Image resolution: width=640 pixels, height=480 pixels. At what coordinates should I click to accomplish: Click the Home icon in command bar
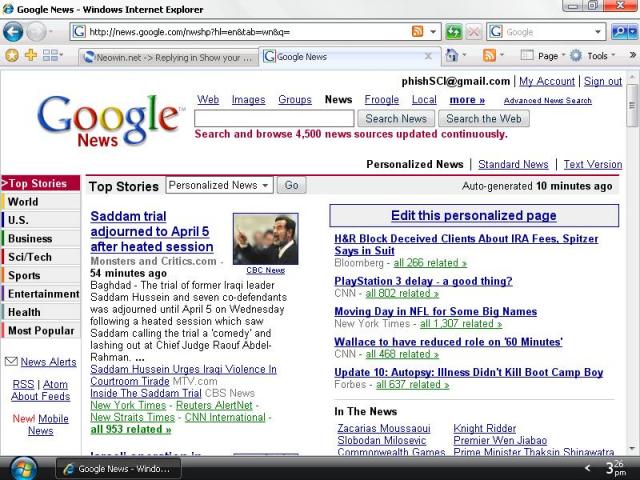pos(451,55)
